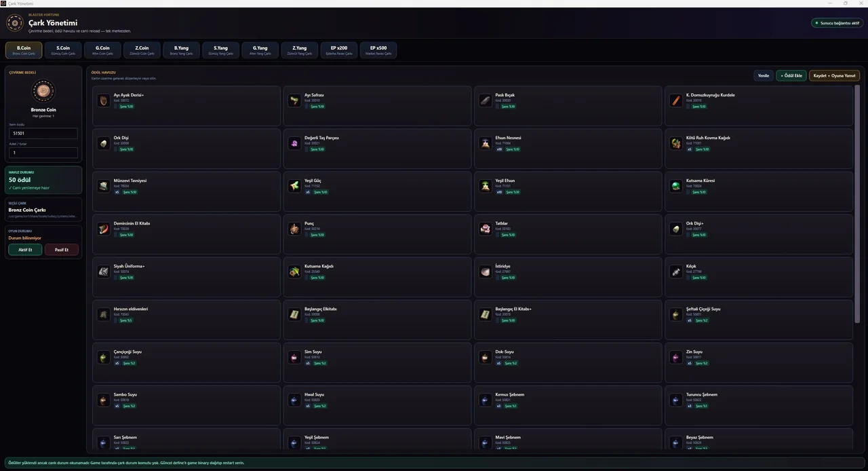Switch to the S.Coin tab
This screenshot has width=868, height=471.
pos(63,50)
